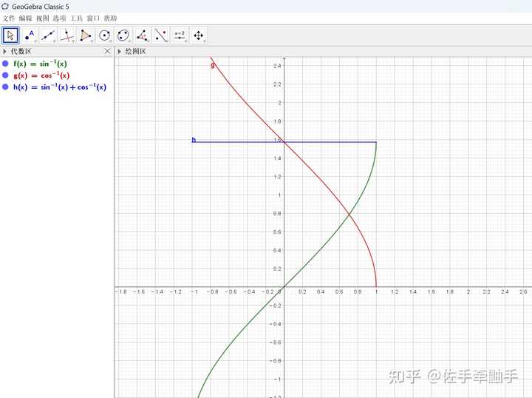This screenshot has width=532, height=398.
Task: Select the Angle tool
Action: 142,36
